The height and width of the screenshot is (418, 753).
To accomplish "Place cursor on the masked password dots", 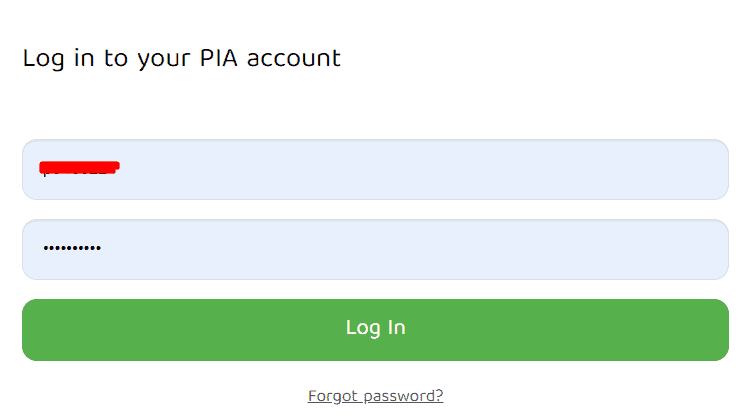I will [71, 249].
